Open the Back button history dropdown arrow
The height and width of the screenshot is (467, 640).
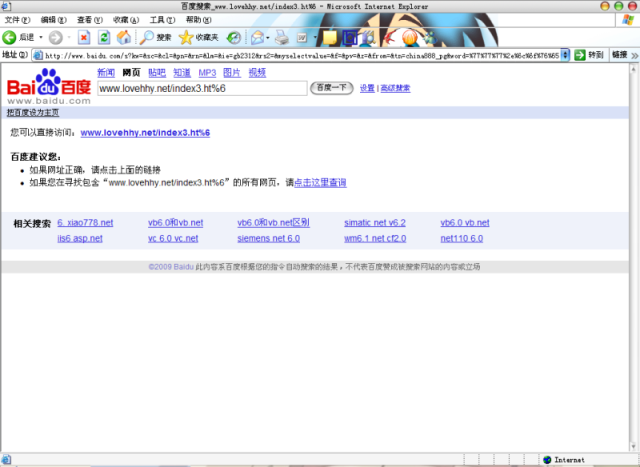click(x=41, y=38)
